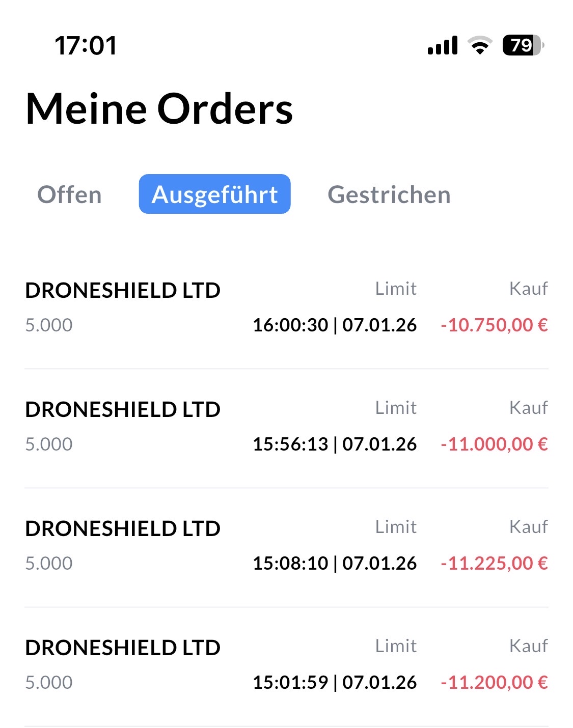Tap 5.000 quantity on the 15:08:10 order
This screenshot has height=728, width=573.
click(x=49, y=563)
